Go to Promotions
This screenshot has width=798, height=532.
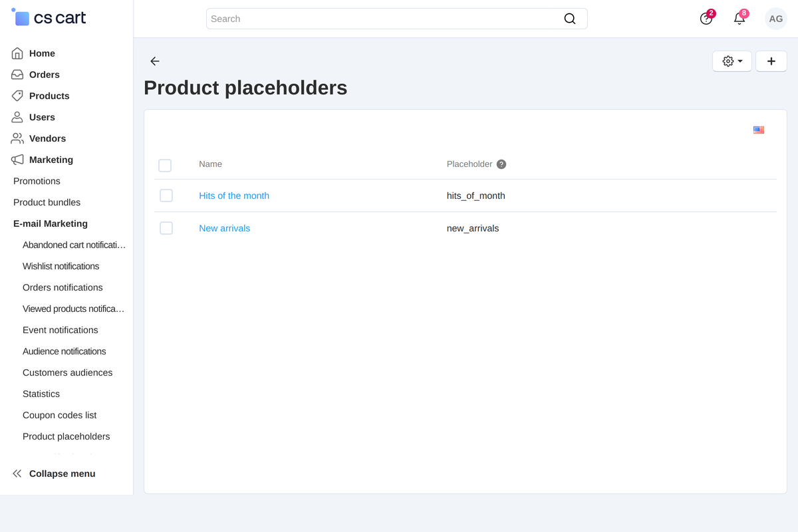37,181
